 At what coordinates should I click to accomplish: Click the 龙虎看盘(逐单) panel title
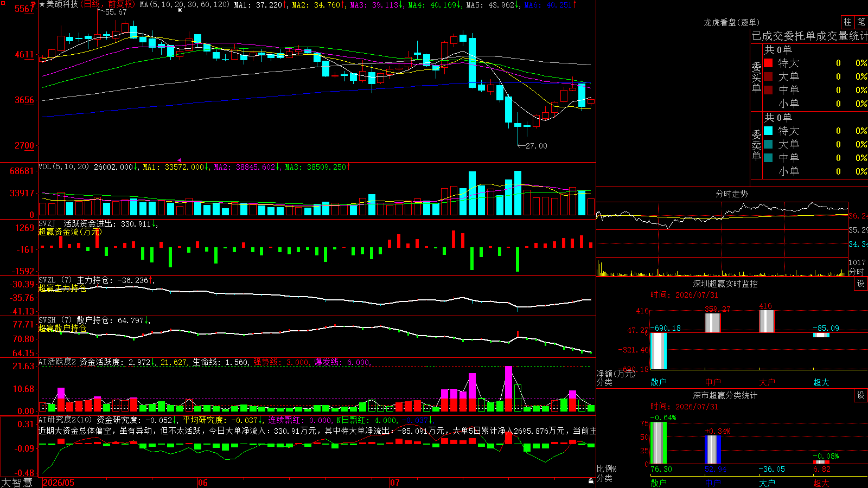(731, 22)
